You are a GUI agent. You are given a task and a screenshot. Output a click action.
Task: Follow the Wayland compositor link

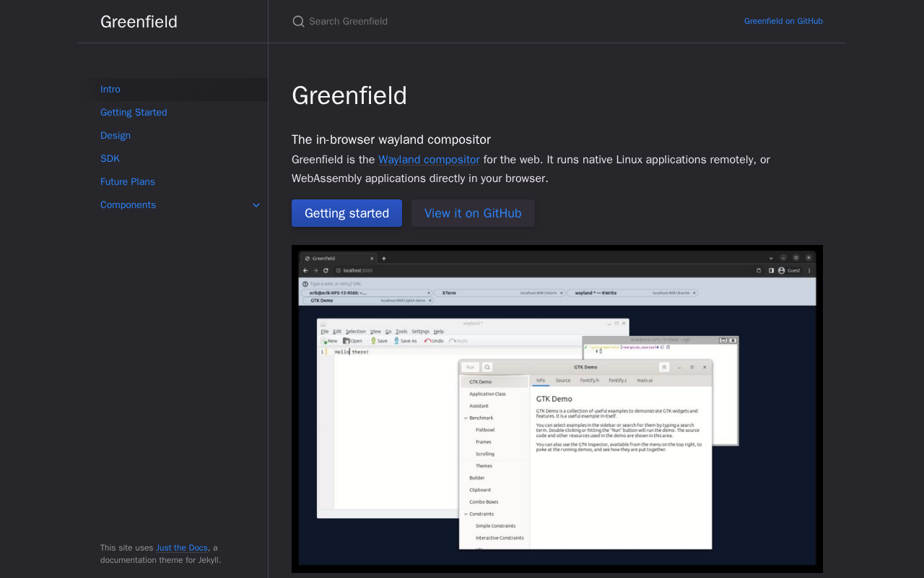pyautogui.click(x=429, y=160)
